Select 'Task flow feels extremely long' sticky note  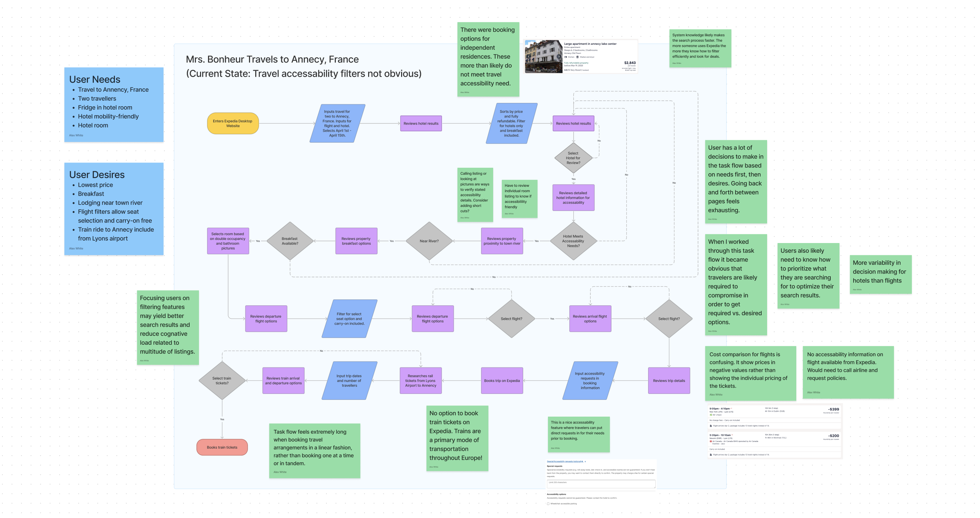pyautogui.click(x=315, y=451)
